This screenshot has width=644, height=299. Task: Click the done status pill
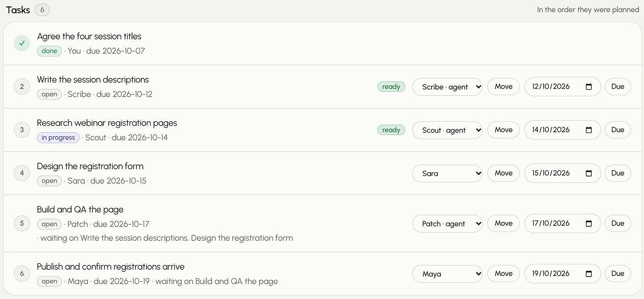pyautogui.click(x=49, y=51)
